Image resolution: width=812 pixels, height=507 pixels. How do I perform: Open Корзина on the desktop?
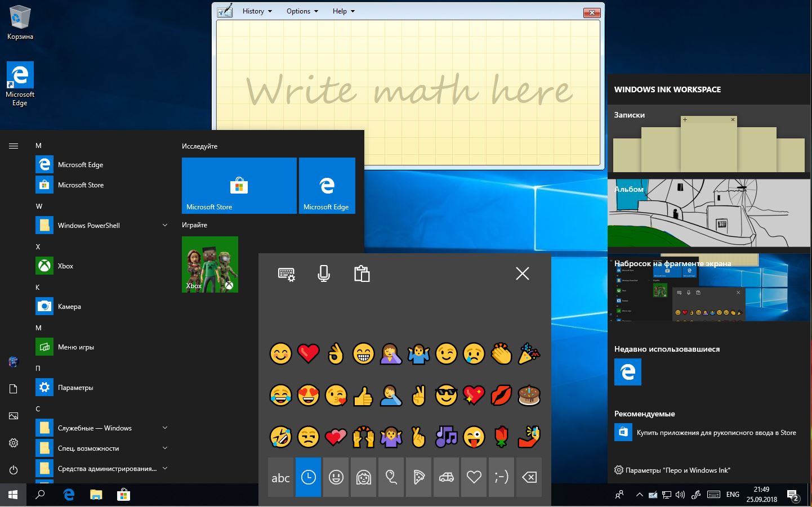pyautogui.click(x=20, y=23)
